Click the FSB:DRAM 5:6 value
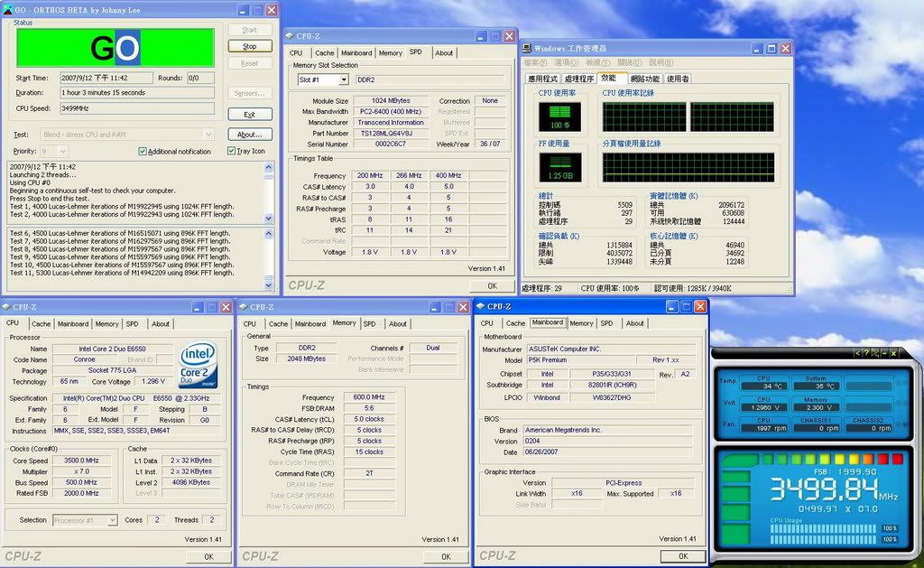Image resolution: width=924 pixels, height=568 pixels. pyautogui.click(x=369, y=408)
